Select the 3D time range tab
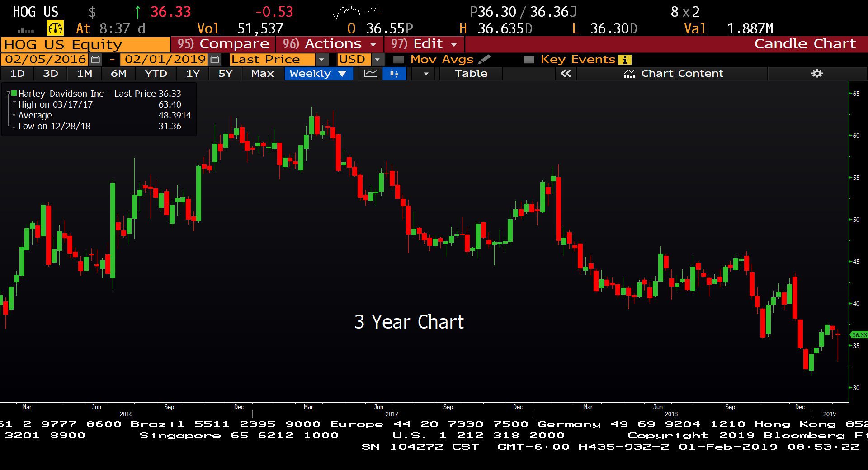The image size is (868, 470). pos(51,73)
